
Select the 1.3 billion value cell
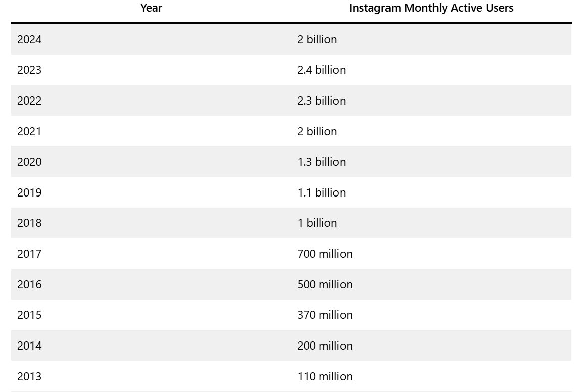click(x=321, y=162)
